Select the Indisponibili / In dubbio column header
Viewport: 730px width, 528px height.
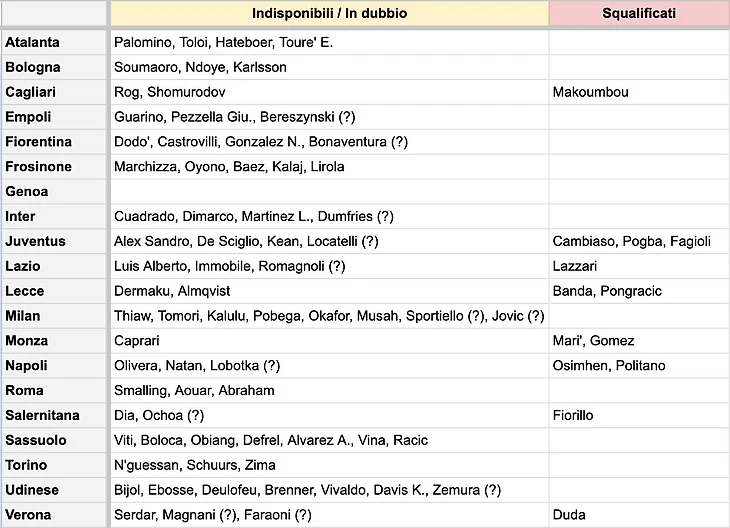330,13
